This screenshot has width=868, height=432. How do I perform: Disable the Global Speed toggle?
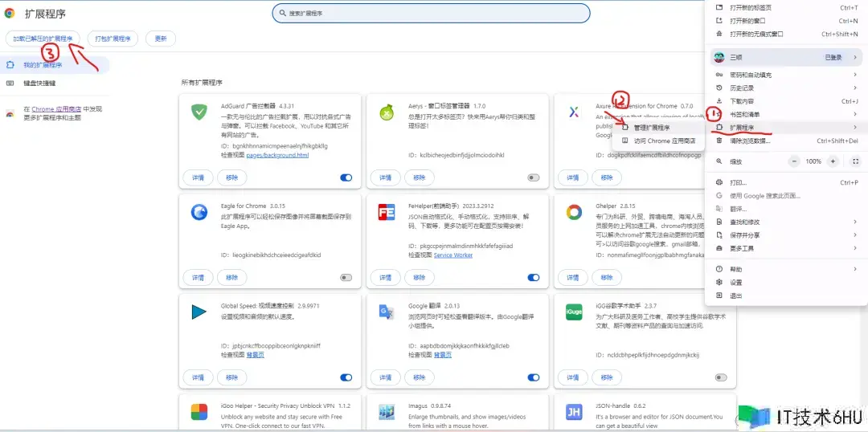(x=346, y=377)
